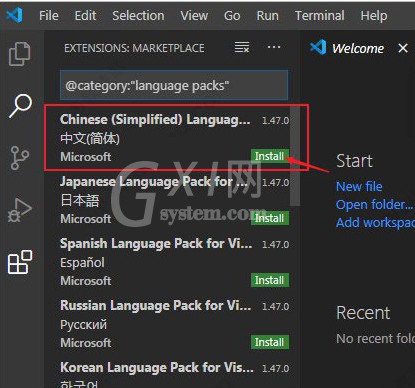
Task: Open the Run and Debug view
Action: tap(20, 210)
